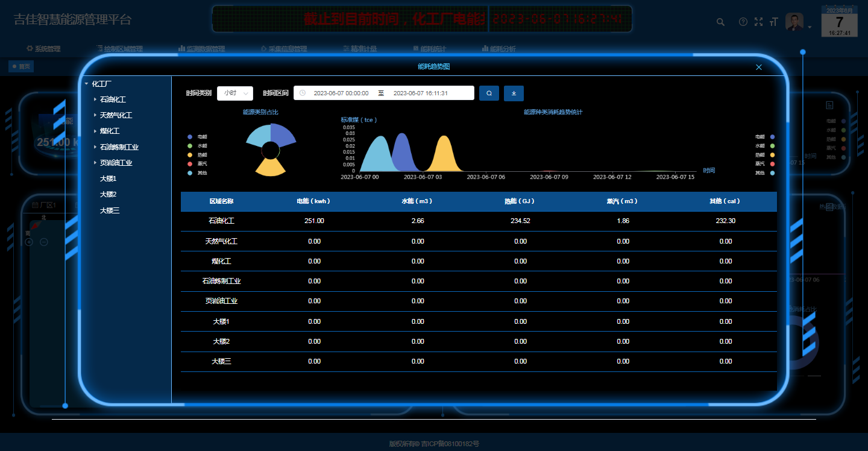Click the user avatar picture
Image resolution: width=868 pixels, height=451 pixels.
[x=794, y=22]
